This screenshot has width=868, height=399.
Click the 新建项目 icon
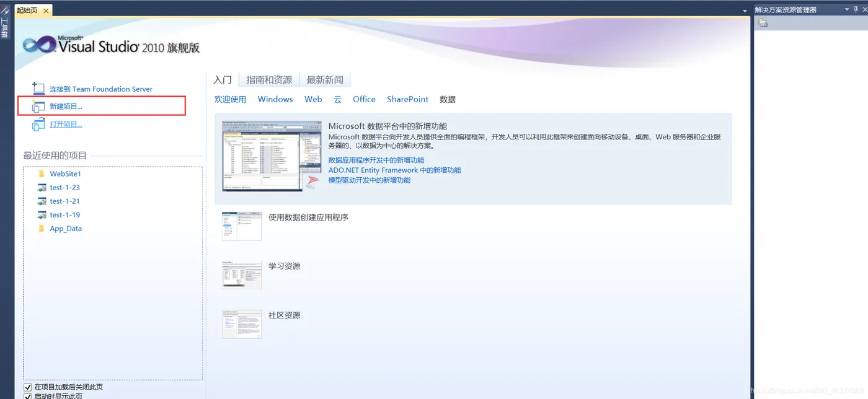tap(38, 107)
